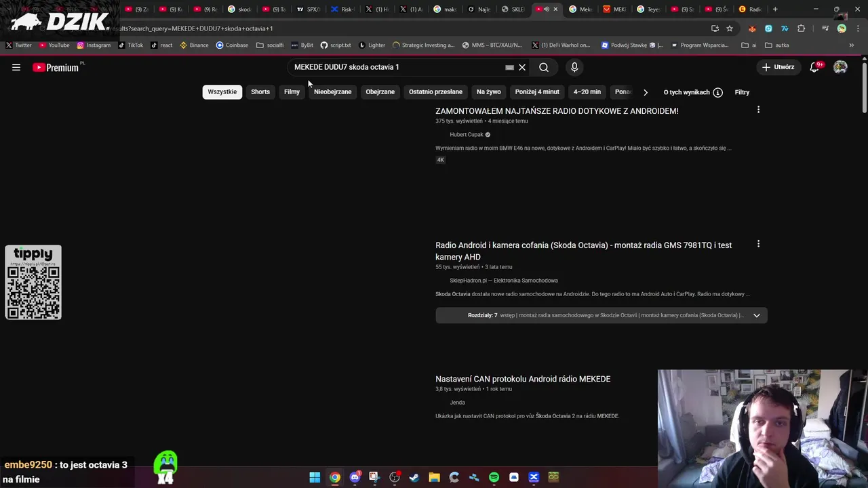Select the Filmy filter chip
This screenshot has height=488, width=868.
tap(292, 91)
